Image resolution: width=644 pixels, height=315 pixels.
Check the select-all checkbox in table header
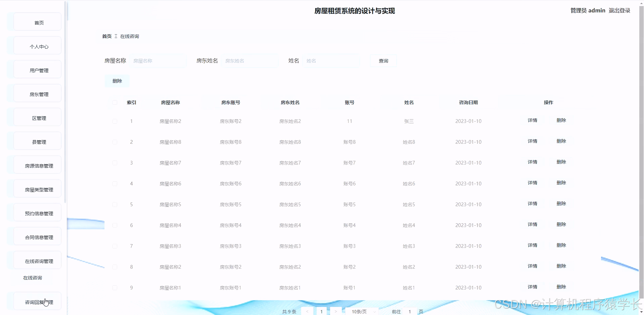coord(114,102)
